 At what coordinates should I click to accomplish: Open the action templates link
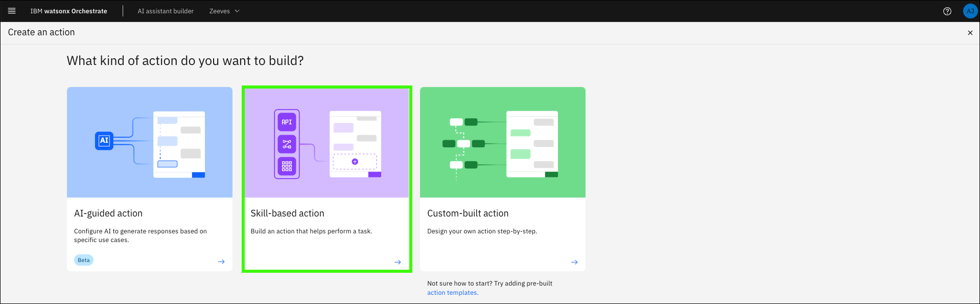pos(452,293)
